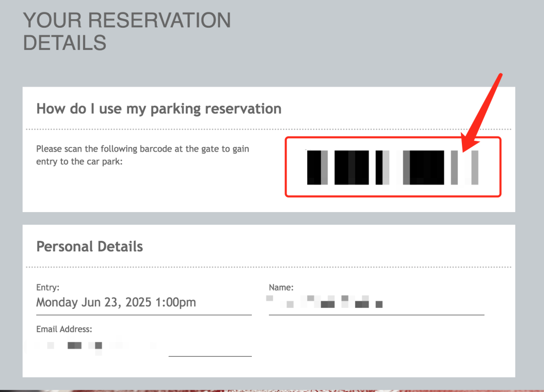
Task: Click the parking entry barcode image
Action: click(x=393, y=167)
